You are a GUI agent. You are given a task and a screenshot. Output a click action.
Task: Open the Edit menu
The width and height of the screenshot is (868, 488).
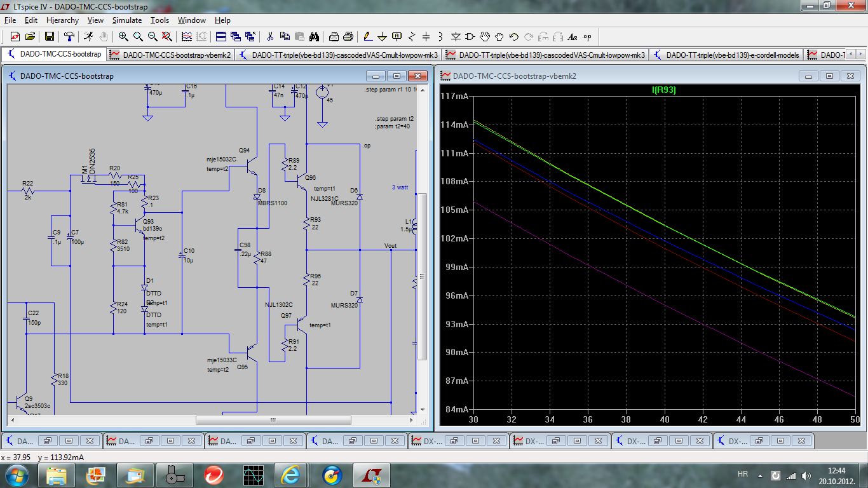point(31,20)
